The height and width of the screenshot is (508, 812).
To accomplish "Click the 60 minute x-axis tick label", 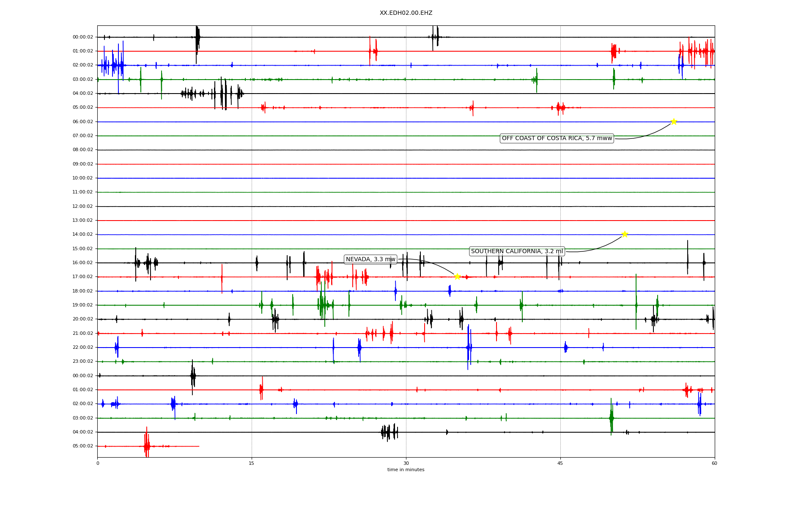I will point(714,463).
